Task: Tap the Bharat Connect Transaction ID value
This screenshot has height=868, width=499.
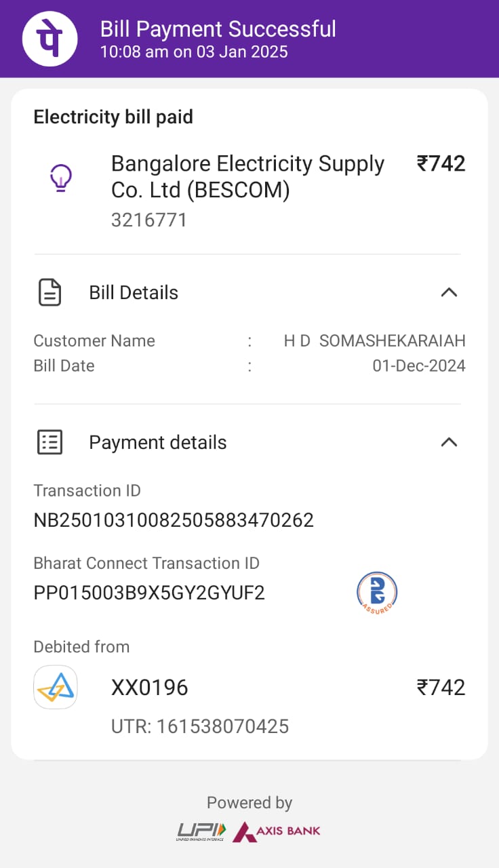Action: tap(149, 593)
